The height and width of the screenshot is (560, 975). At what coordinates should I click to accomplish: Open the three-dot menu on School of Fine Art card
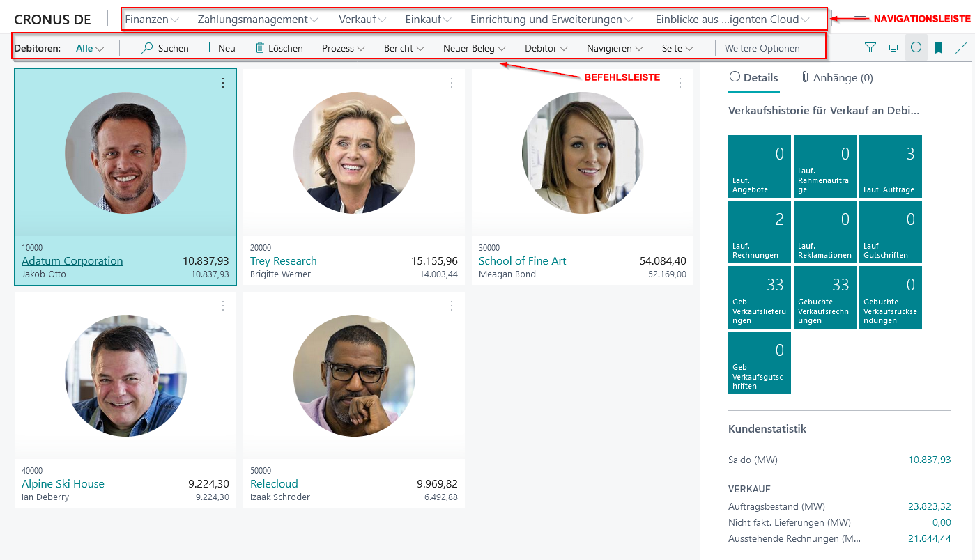(x=680, y=83)
